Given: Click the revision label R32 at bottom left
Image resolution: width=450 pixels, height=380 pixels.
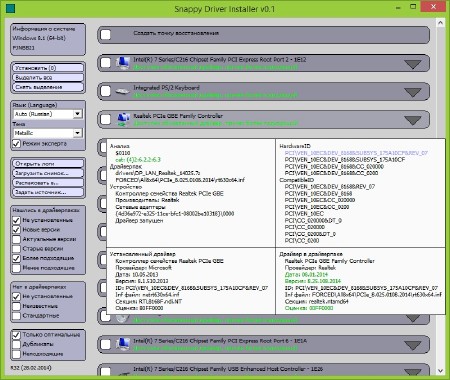Looking at the screenshot, I should [31, 368].
